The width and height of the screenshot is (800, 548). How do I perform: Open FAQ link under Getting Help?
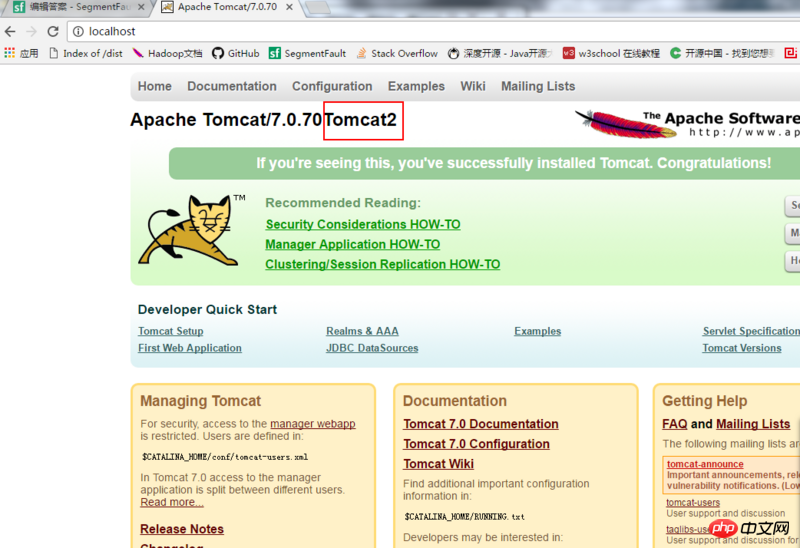click(x=674, y=424)
